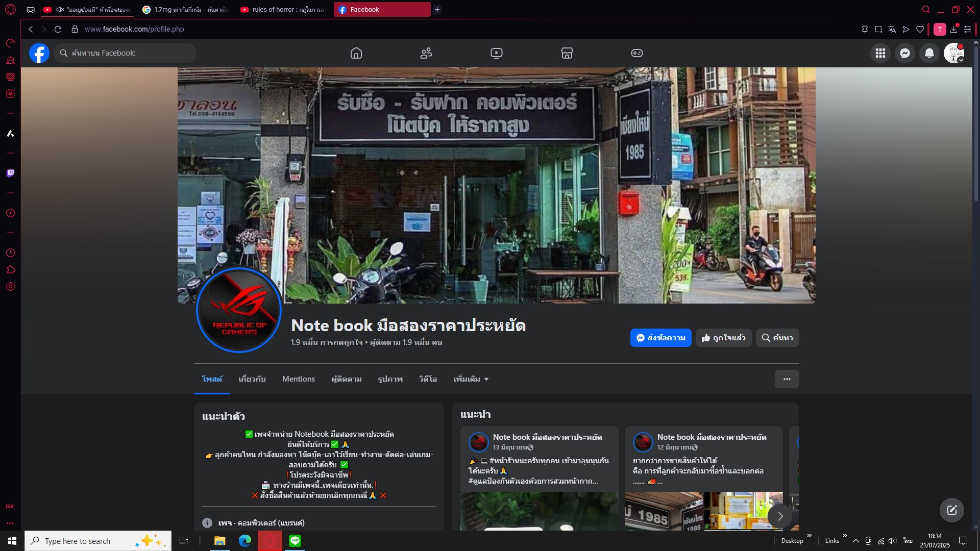
Task: Click the Facebook logo
Action: [x=39, y=53]
